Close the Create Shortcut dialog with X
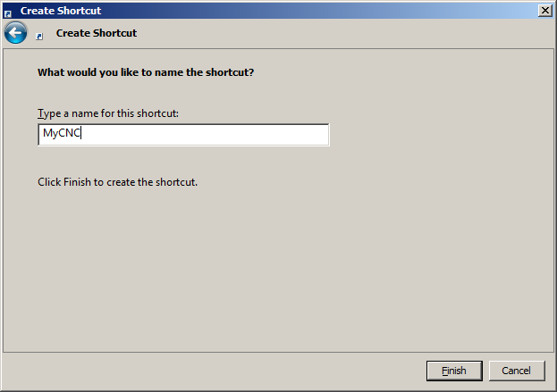The image size is (557, 392). (544, 10)
